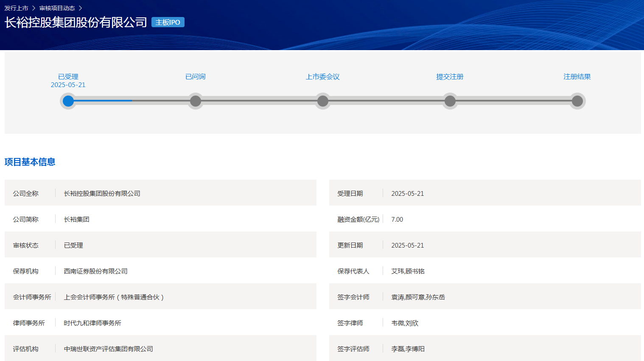Click the sponsor representatives 艾玮,顾书铭
The width and height of the screenshot is (644, 361).
(x=408, y=271)
